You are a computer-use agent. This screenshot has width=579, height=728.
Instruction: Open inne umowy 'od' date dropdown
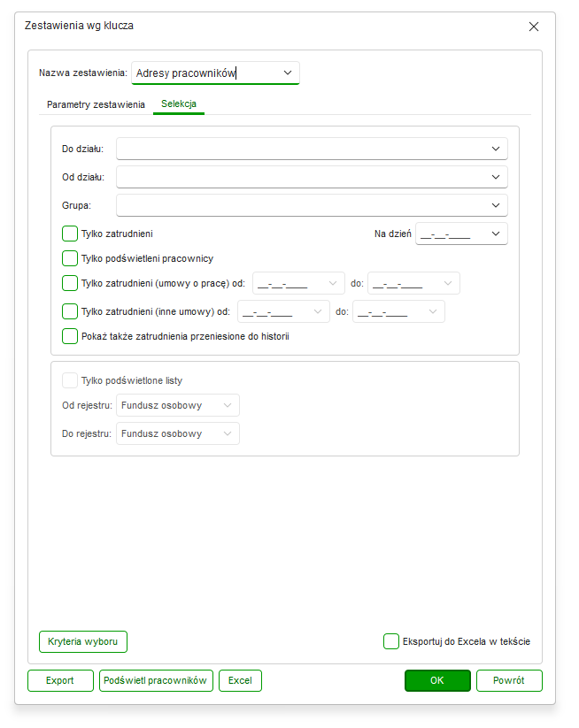click(318, 311)
